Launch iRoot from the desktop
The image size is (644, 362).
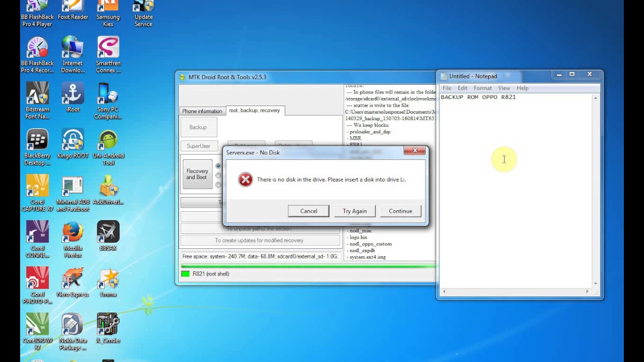click(x=72, y=98)
